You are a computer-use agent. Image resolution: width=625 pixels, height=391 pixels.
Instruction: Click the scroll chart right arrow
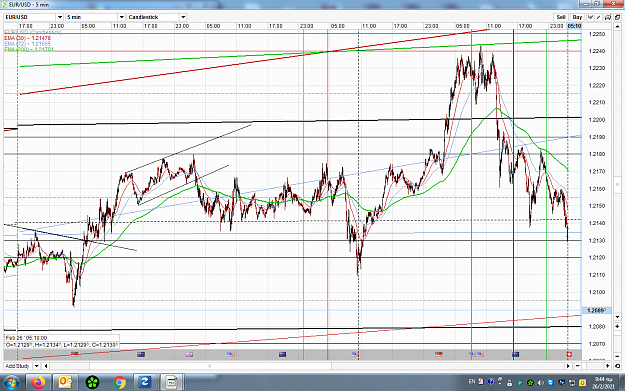tap(568, 366)
